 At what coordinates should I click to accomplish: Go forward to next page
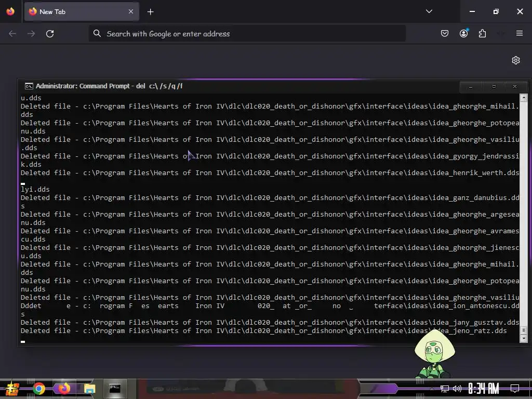click(x=31, y=34)
